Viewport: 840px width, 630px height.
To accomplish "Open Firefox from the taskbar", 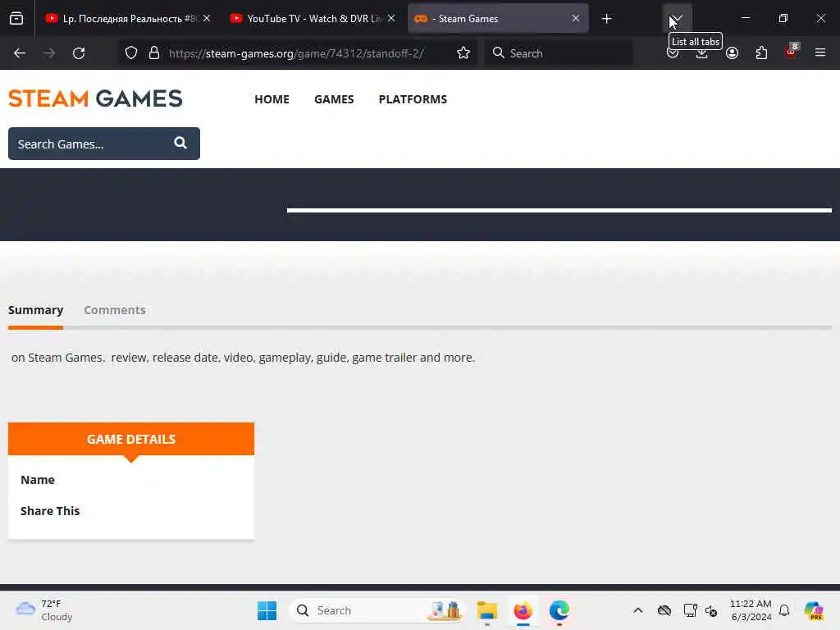I will (x=523, y=610).
